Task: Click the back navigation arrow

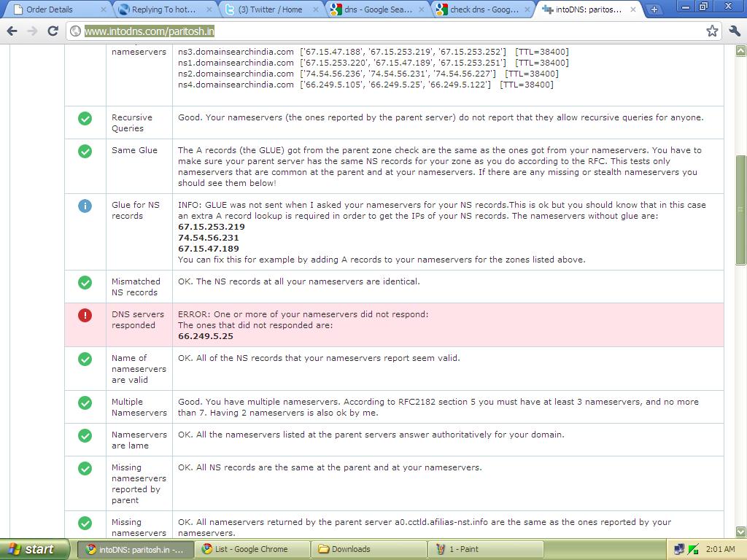Action: (12, 32)
